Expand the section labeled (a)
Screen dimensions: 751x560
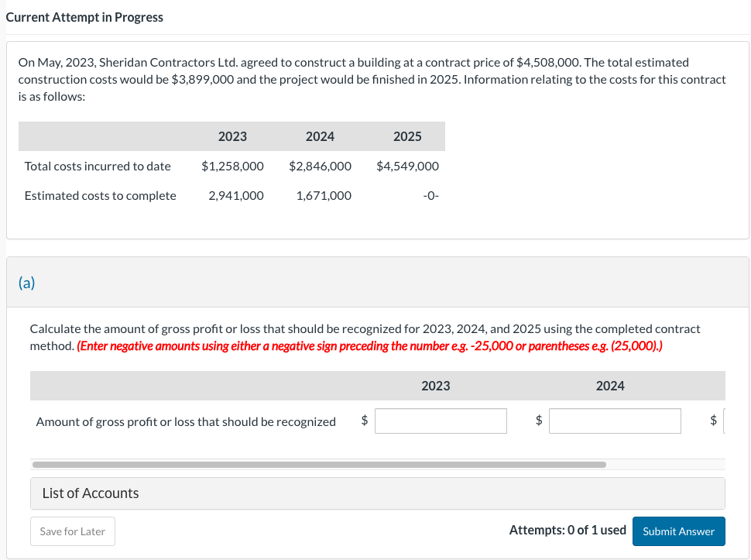point(27,283)
